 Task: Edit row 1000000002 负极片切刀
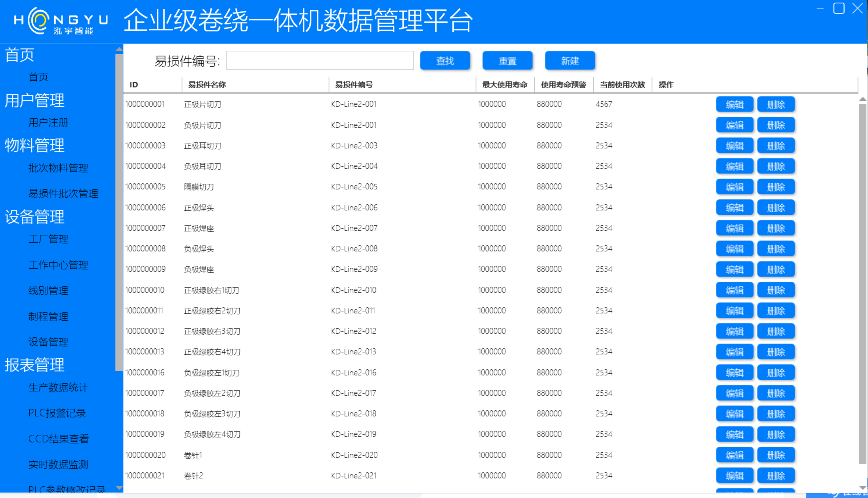pyautogui.click(x=734, y=125)
